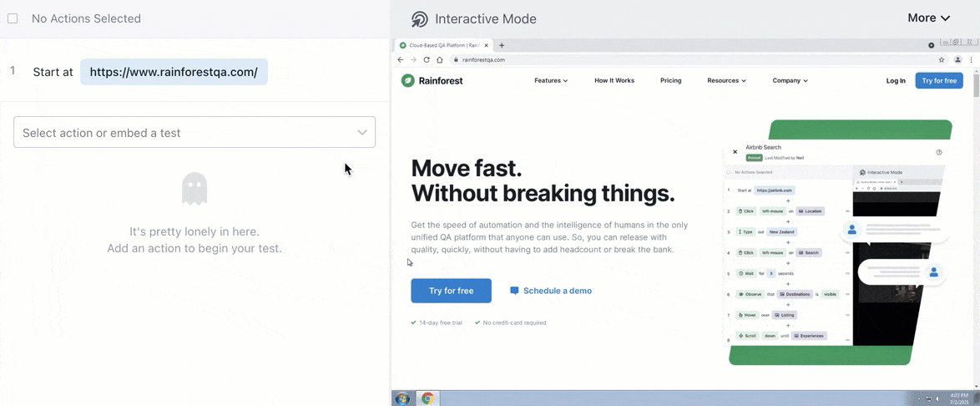
Task: Tick the No Actions Selected checkbox
Action: point(13,18)
